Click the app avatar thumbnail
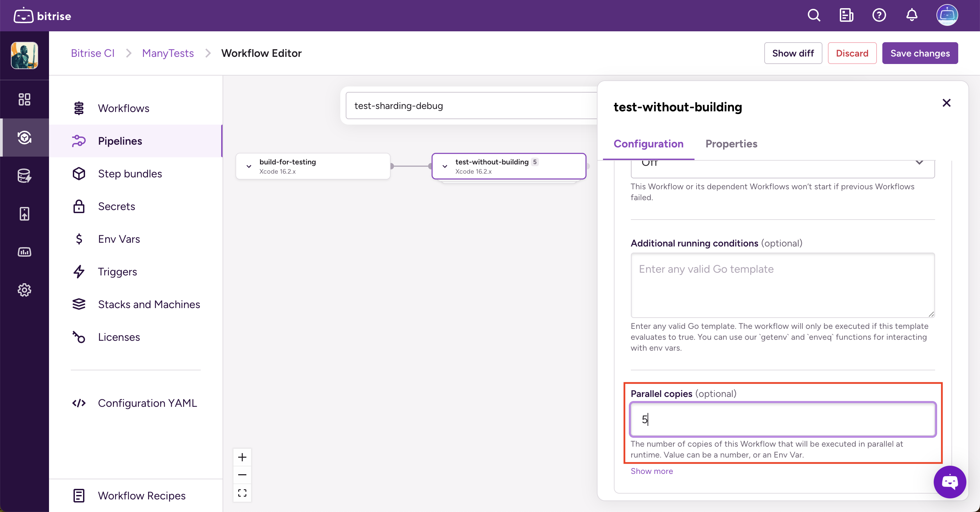Viewport: 980px width, 512px height. click(24, 55)
